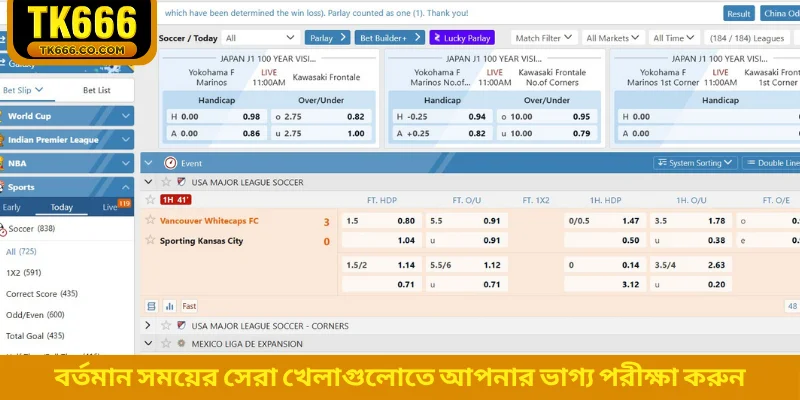Open the All Time dropdown
This screenshot has height=400, width=800.
674,38
